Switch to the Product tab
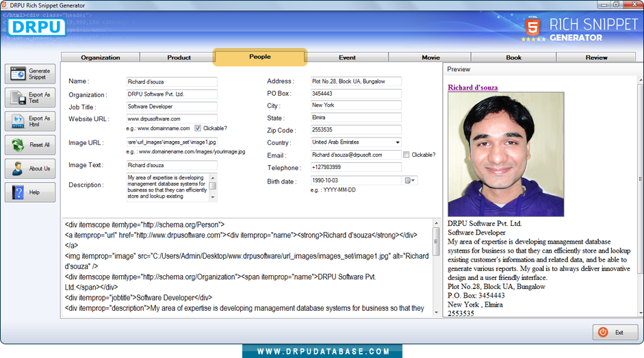The height and width of the screenshot is (358, 644). pyautogui.click(x=179, y=57)
